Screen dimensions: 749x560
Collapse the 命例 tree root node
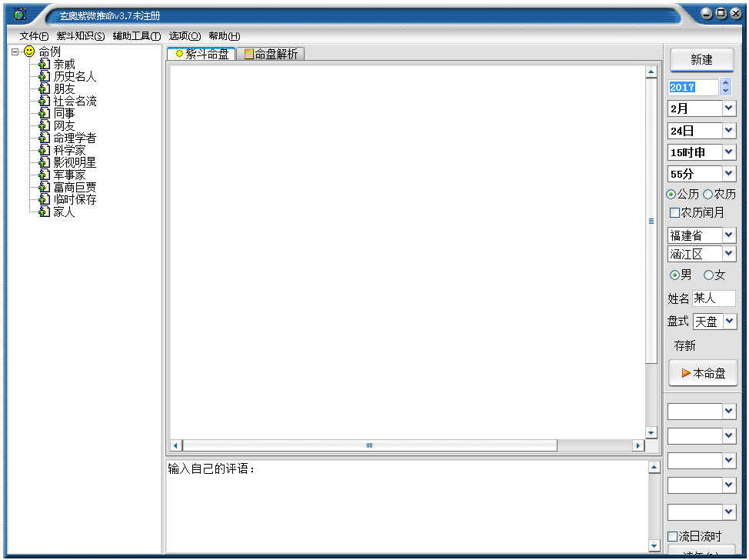pos(15,51)
